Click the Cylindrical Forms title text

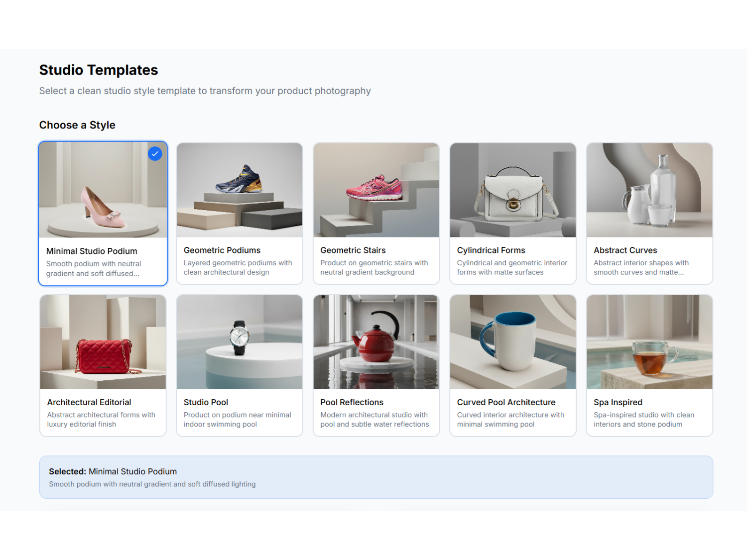coord(491,250)
